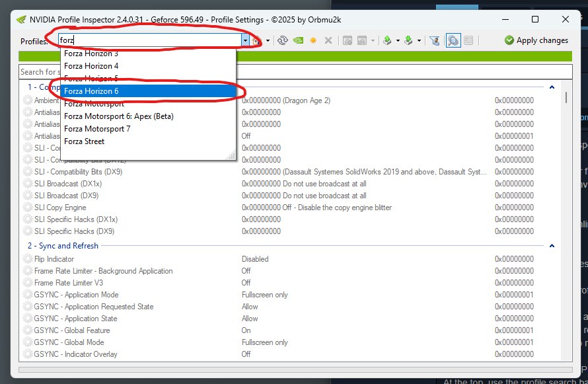This screenshot has height=384, width=588.
Task: Select the 'SLI Copy Engine' setting name
Action: [x=60, y=208]
